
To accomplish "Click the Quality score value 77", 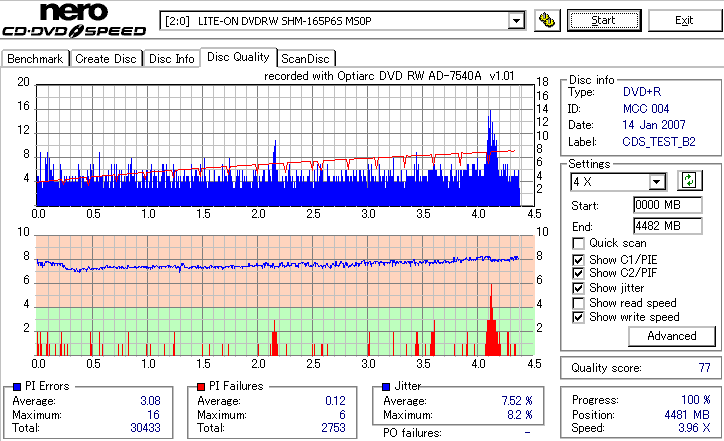I will pos(704,368).
